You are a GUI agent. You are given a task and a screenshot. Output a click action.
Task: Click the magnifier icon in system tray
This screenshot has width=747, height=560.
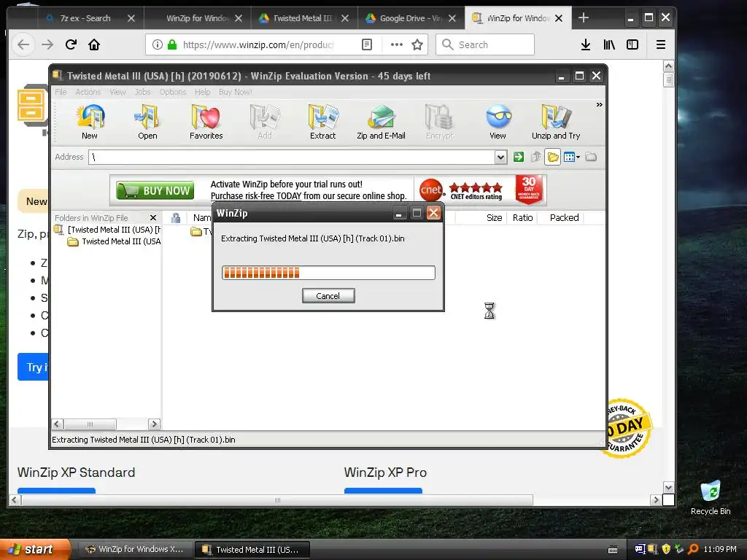(693, 549)
